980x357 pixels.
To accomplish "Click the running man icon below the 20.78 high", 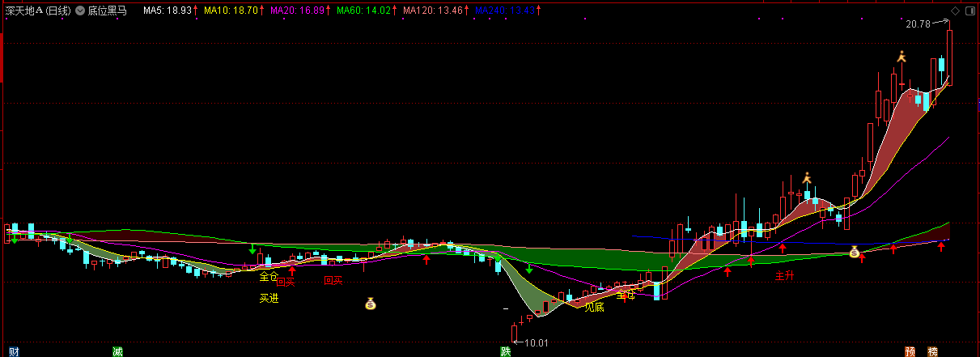I will pos(902,57).
